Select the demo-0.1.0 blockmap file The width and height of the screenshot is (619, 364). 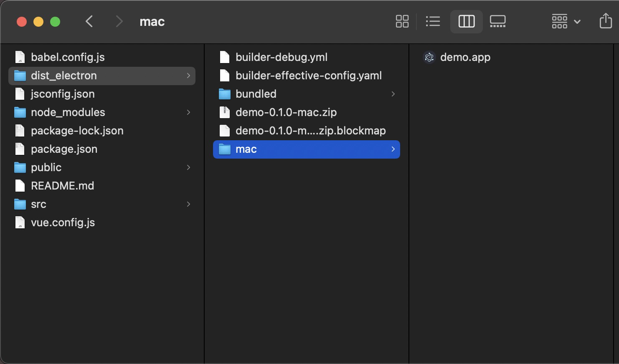pyautogui.click(x=310, y=130)
